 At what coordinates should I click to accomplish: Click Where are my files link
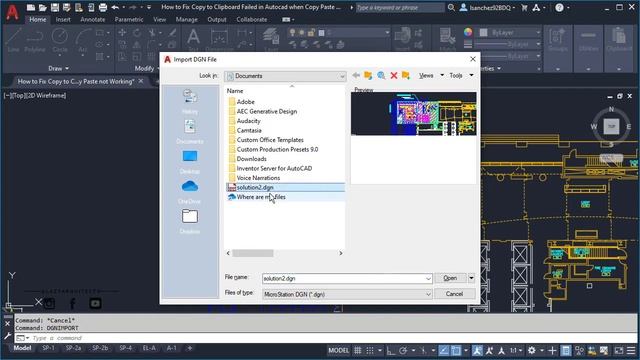point(261,197)
